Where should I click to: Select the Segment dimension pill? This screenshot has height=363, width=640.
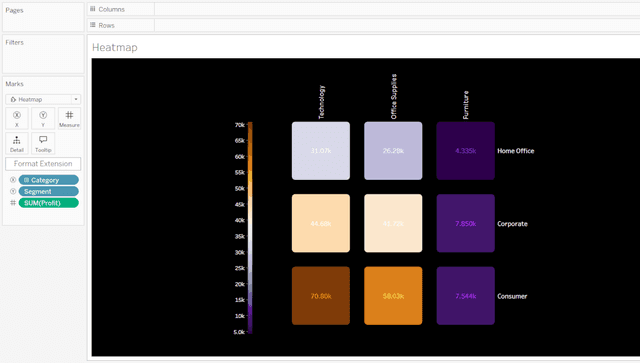[x=49, y=192]
